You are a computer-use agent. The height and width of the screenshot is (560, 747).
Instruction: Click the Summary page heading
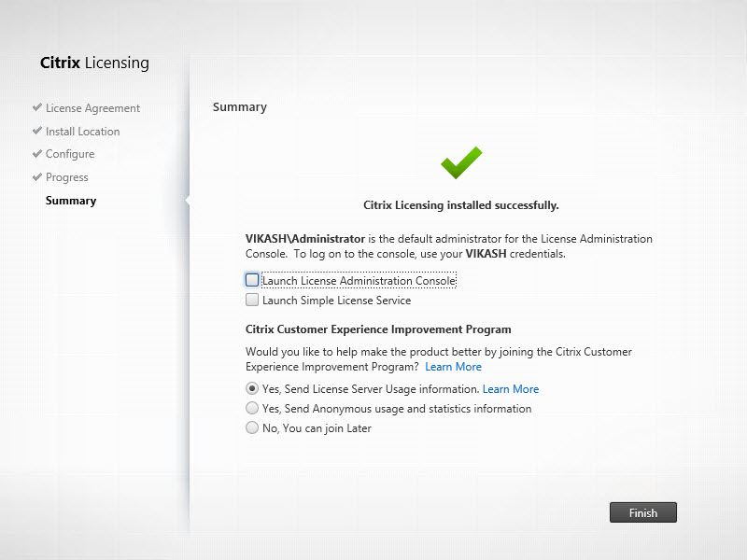(240, 107)
